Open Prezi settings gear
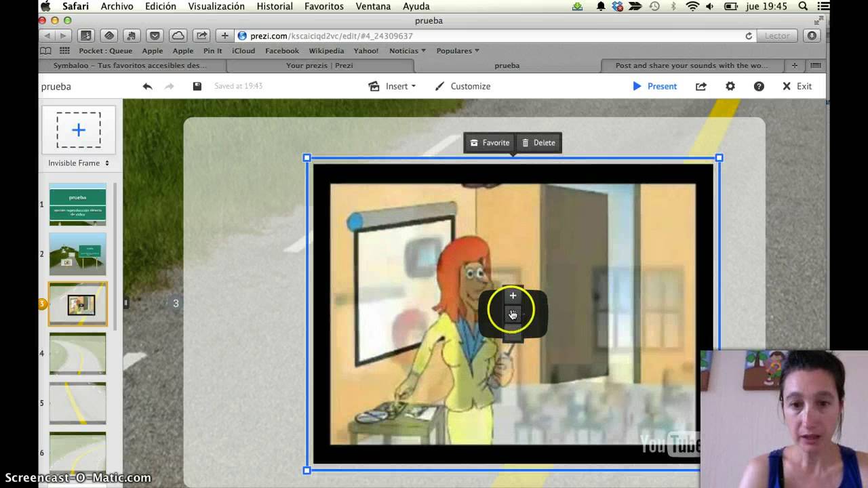This screenshot has height=488, width=868. [x=730, y=86]
